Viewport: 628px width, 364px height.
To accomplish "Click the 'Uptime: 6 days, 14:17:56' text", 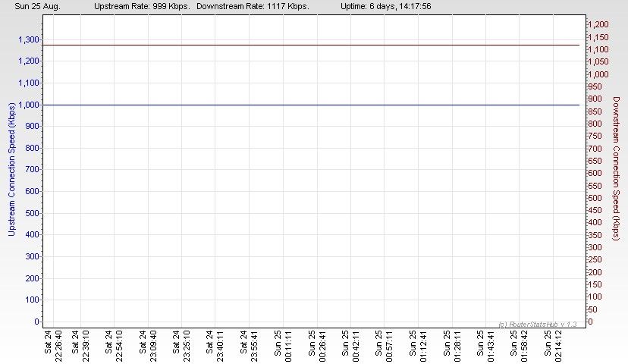I will click(x=386, y=6).
